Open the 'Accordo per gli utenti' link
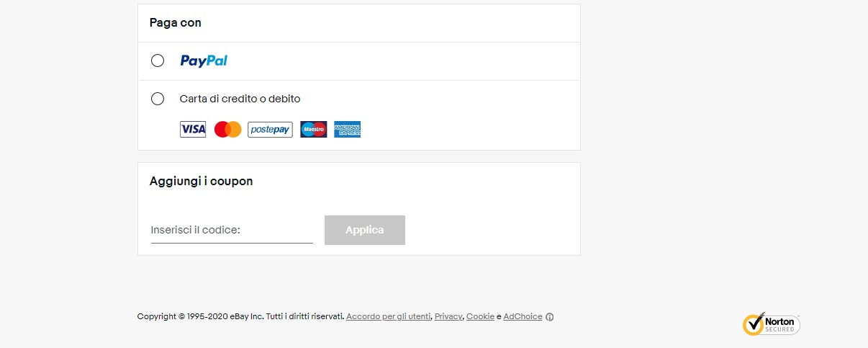 [388, 316]
